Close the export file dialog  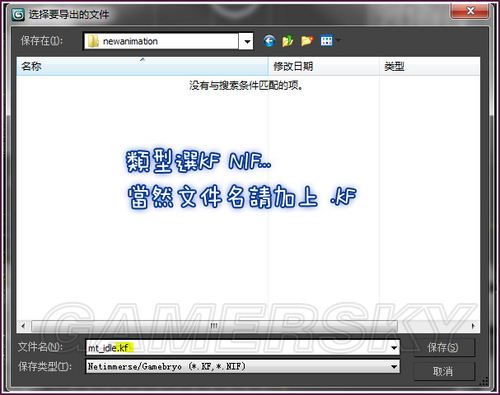470,11
